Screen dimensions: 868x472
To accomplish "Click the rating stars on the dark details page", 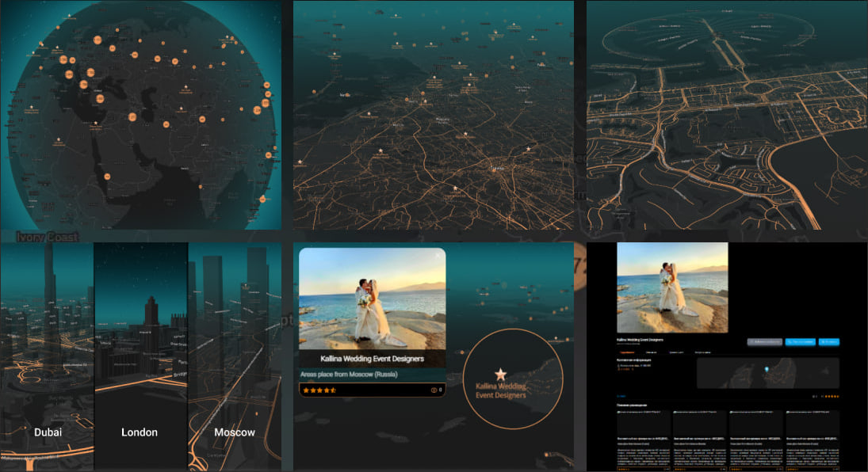I will [x=832, y=395].
